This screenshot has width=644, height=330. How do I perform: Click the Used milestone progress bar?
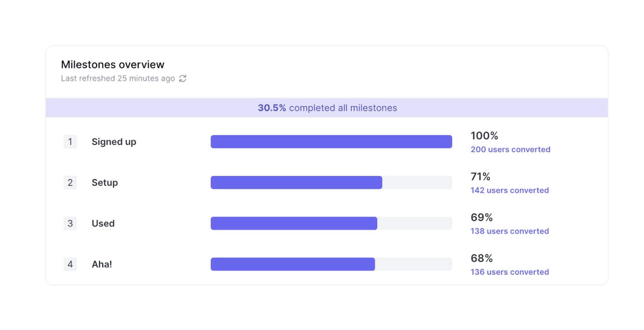click(x=331, y=223)
